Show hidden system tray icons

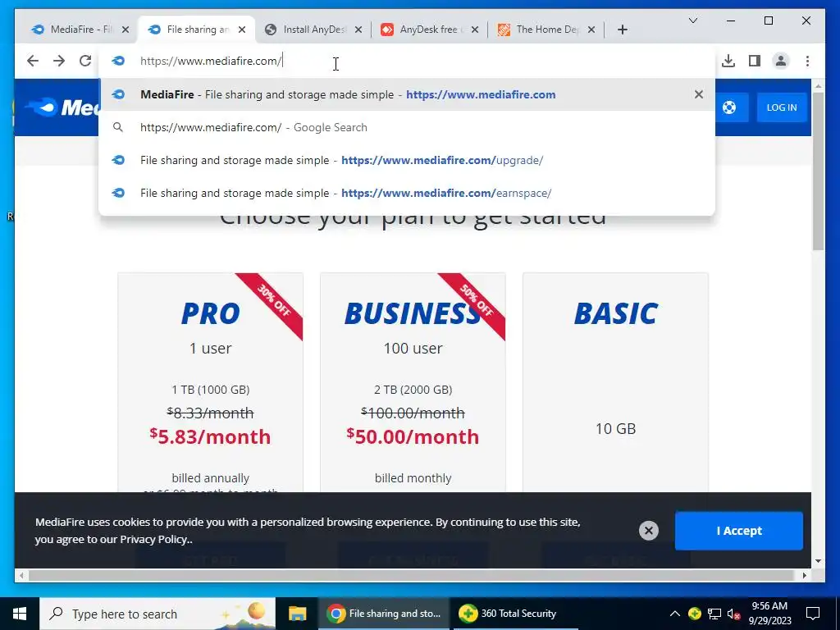click(674, 614)
